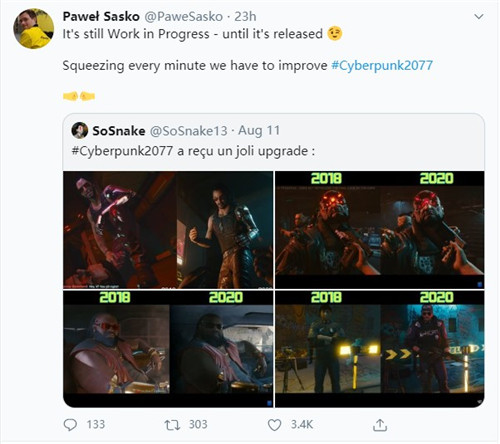Click the quoted tweet text about joli upgrade
The width and height of the screenshot is (500, 444).
193,151
